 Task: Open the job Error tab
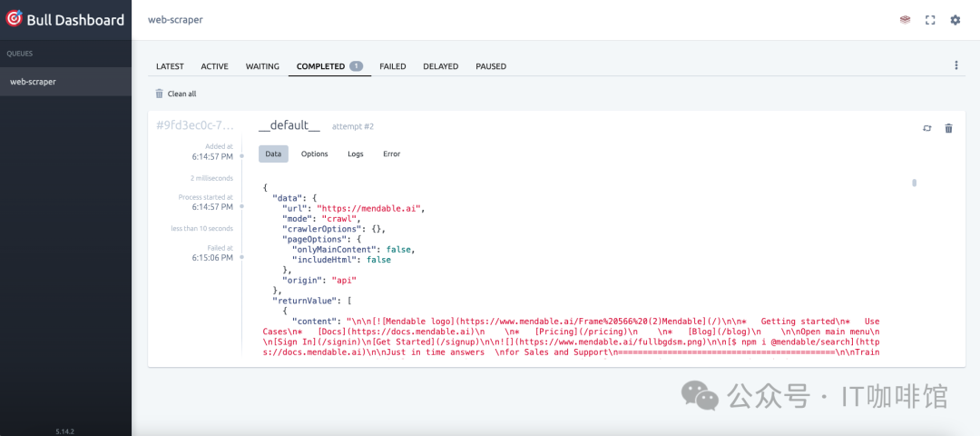click(392, 154)
